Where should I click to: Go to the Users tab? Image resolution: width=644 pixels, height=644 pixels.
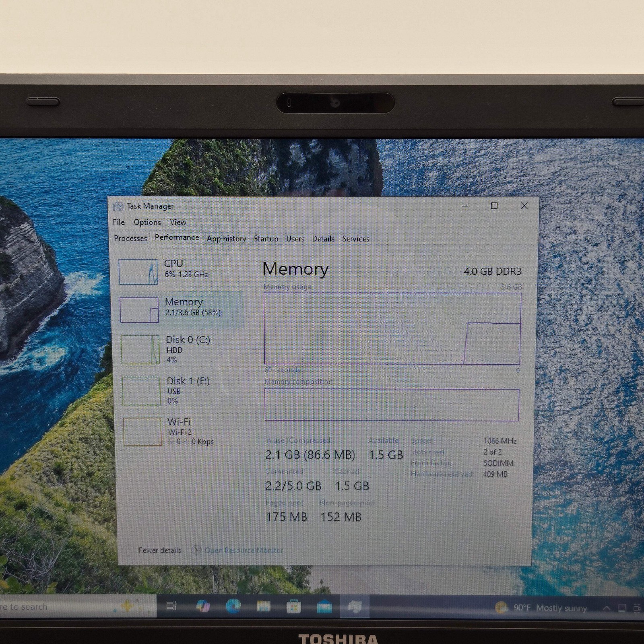(x=295, y=239)
